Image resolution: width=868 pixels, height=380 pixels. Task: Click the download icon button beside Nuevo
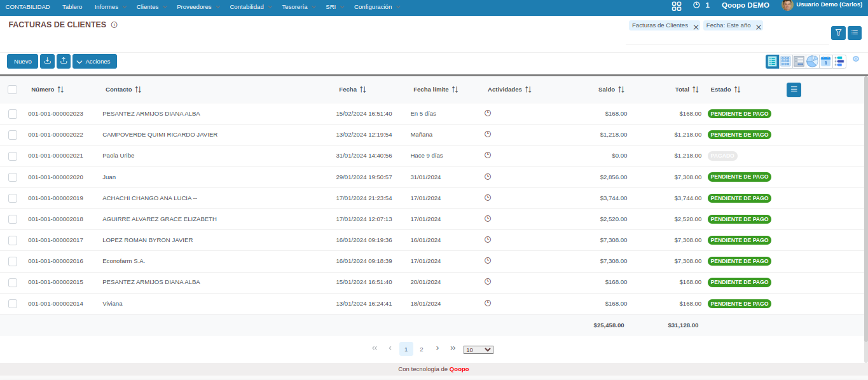[x=47, y=61]
